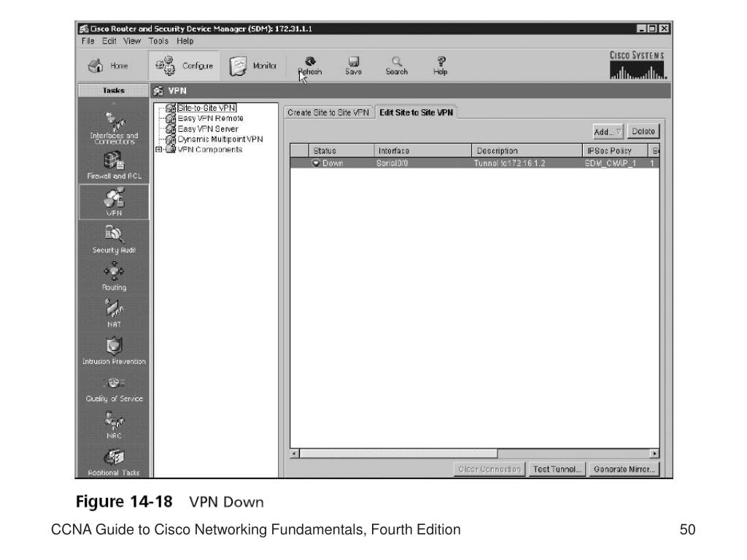Open the NAC task
Image resolution: width=747 pixels, height=560 pixels.
pos(115,425)
